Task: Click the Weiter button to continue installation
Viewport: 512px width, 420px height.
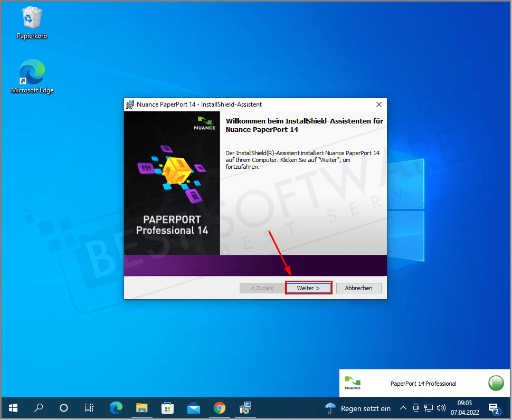Action: click(x=308, y=288)
